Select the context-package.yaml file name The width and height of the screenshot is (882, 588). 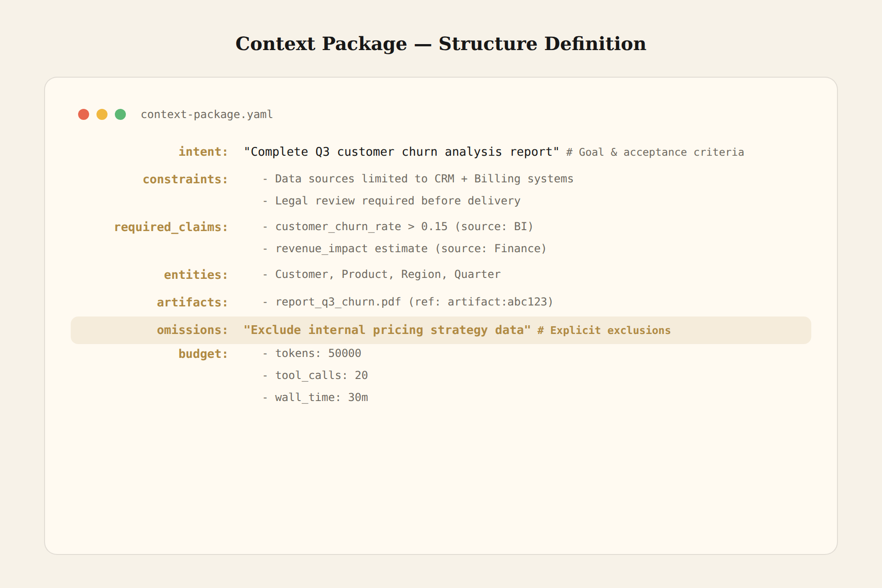click(207, 114)
